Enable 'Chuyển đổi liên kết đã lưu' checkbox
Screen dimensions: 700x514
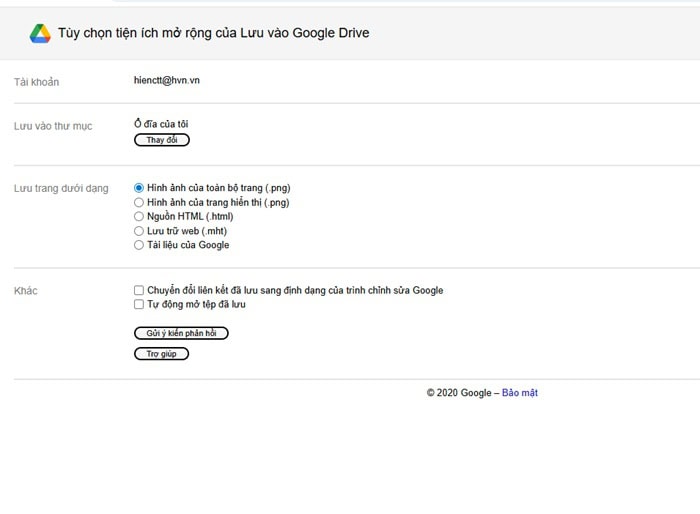pyautogui.click(x=139, y=290)
